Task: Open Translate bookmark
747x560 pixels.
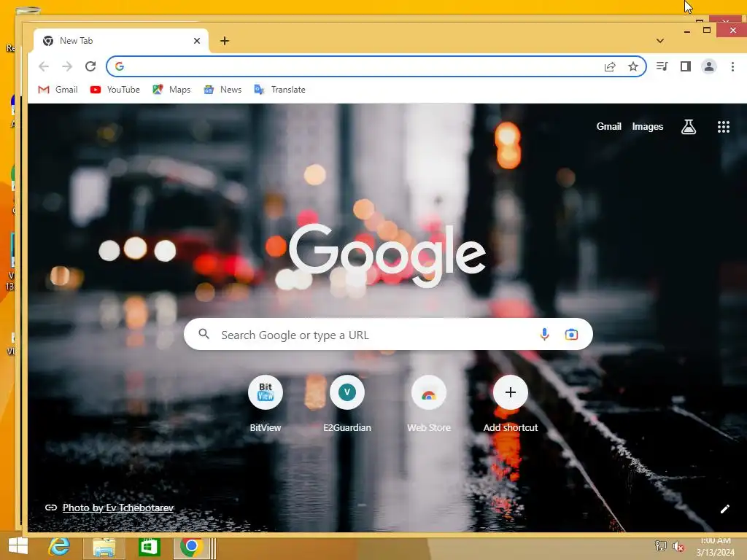Action: (279, 90)
